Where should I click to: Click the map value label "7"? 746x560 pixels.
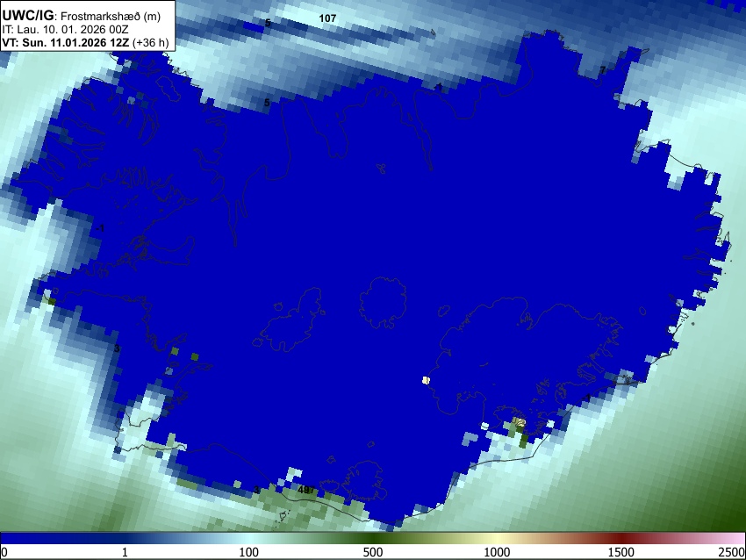(x=602, y=70)
